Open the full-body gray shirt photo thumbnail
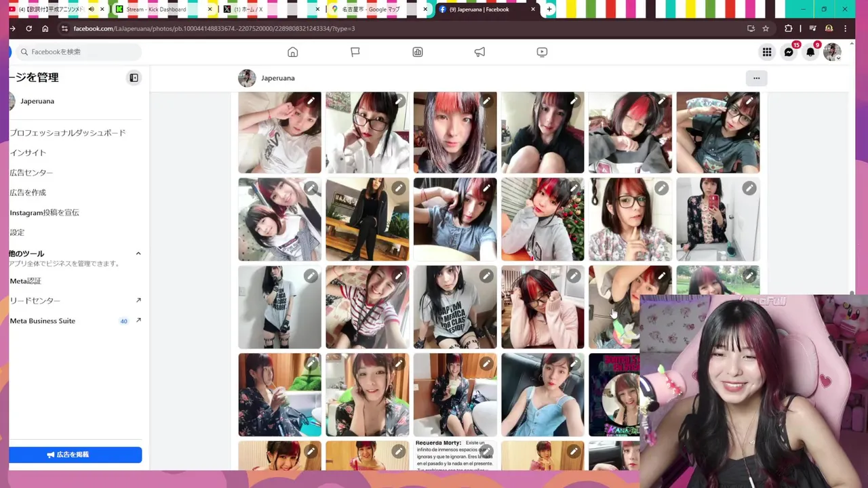Viewport: 868px width, 488px height. (279, 307)
